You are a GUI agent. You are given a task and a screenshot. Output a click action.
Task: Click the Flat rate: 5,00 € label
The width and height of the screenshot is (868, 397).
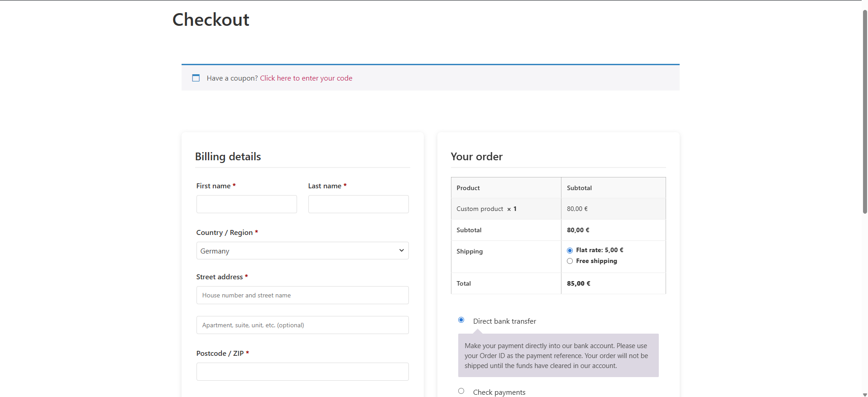tap(599, 250)
